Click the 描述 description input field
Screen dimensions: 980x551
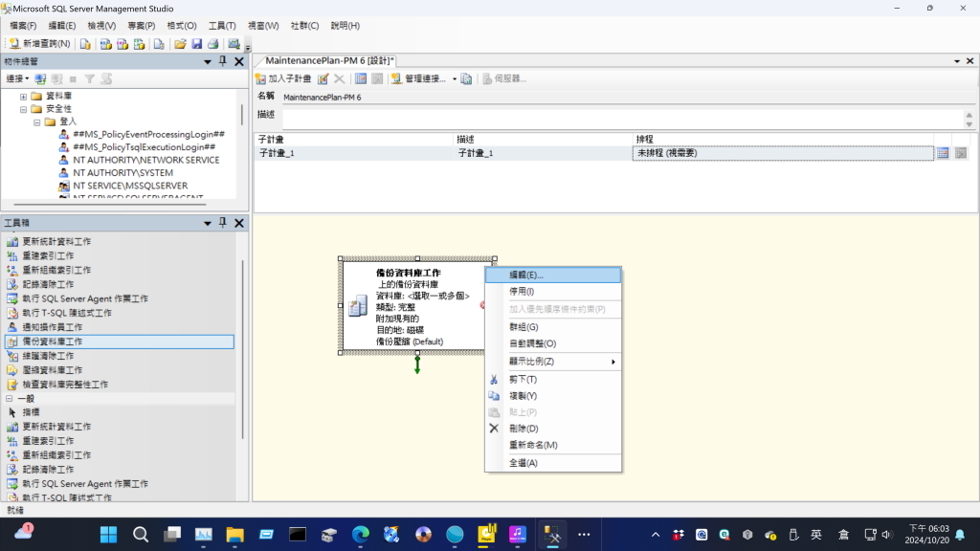622,120
